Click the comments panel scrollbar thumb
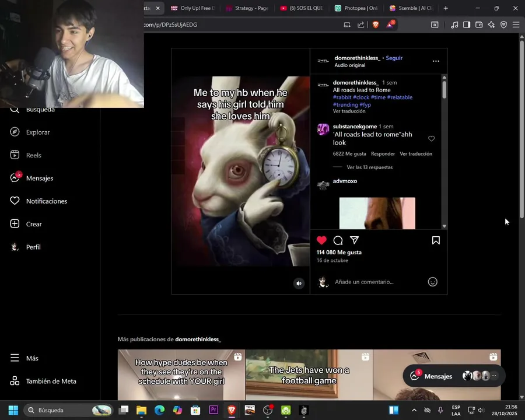Viewport: 525px width, 420px height. point(444,89)
